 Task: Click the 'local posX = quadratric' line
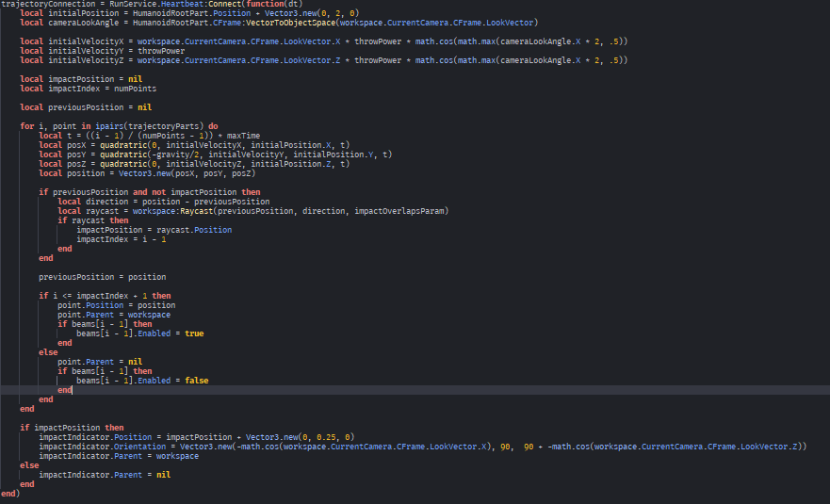tap(194, 145)
